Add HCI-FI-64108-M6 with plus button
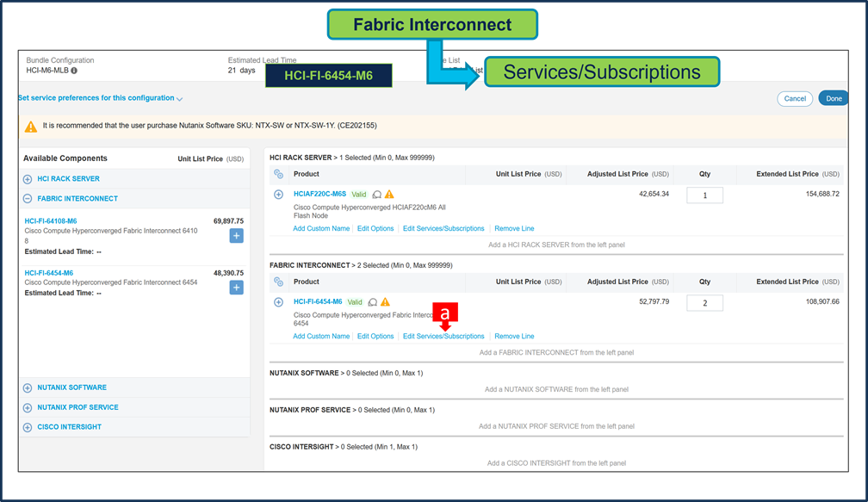This screenshot has height=502, width=868. click(236, 236)
